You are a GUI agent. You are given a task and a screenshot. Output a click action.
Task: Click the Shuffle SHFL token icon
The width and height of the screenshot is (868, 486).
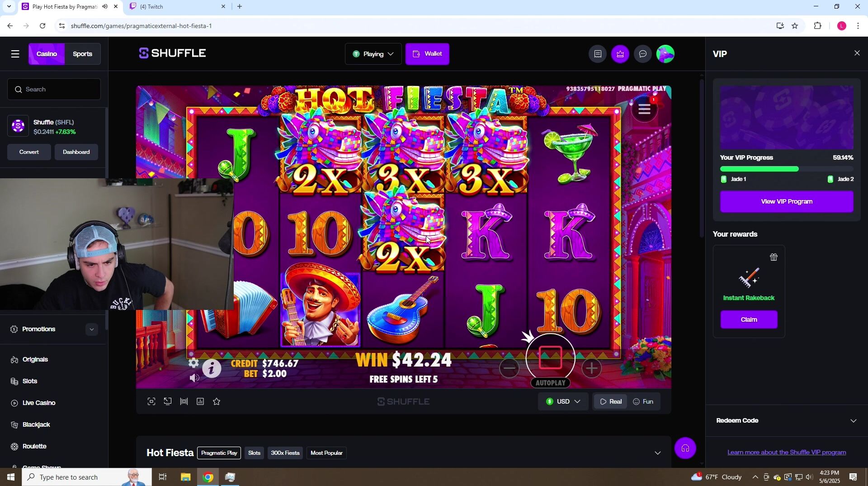pyautogui.click(x=18, y=126)
